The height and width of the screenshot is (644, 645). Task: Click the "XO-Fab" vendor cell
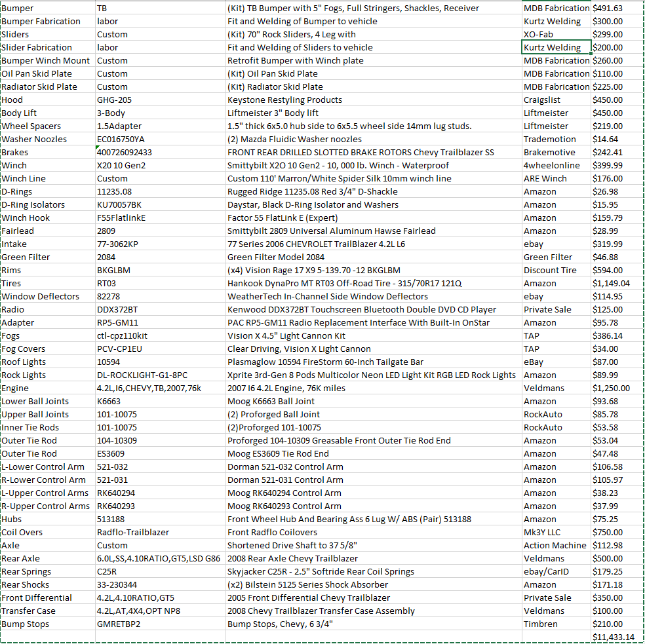pos(556,34)
